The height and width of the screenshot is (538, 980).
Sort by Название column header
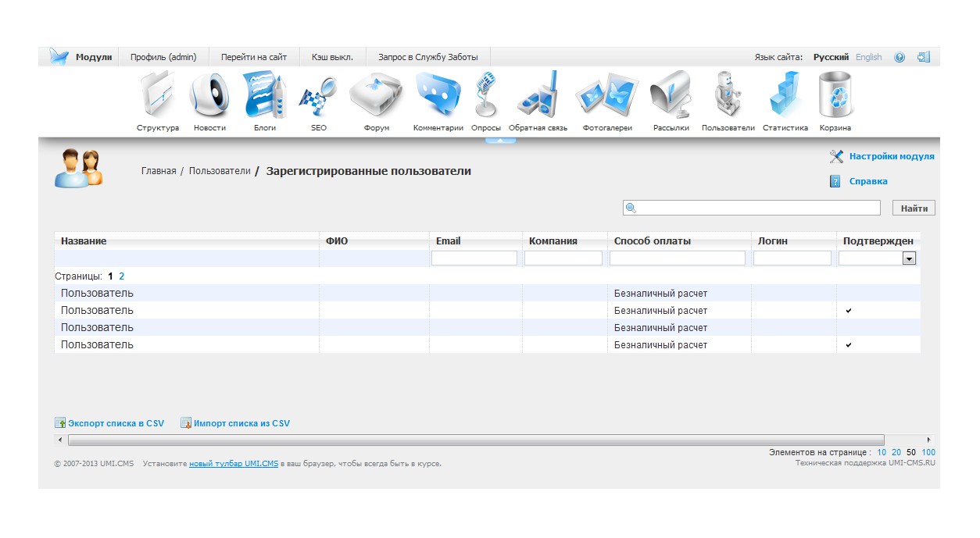point(84,241)
